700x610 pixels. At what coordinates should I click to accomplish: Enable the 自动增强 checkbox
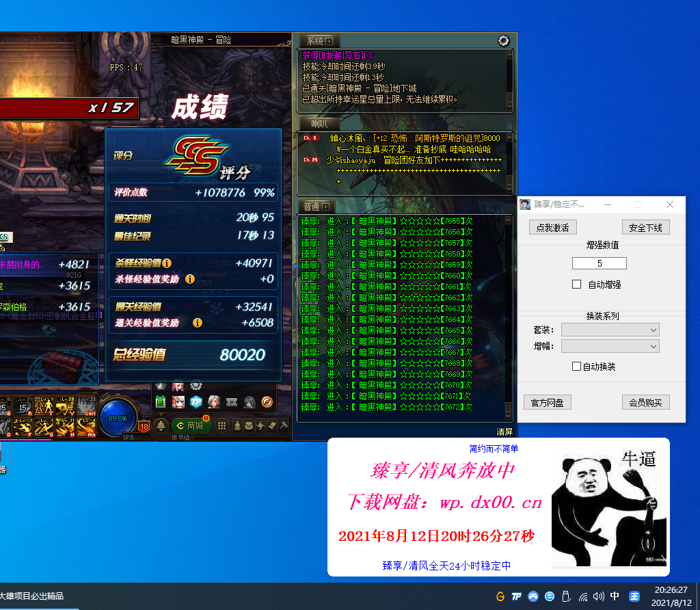[576, 284]
